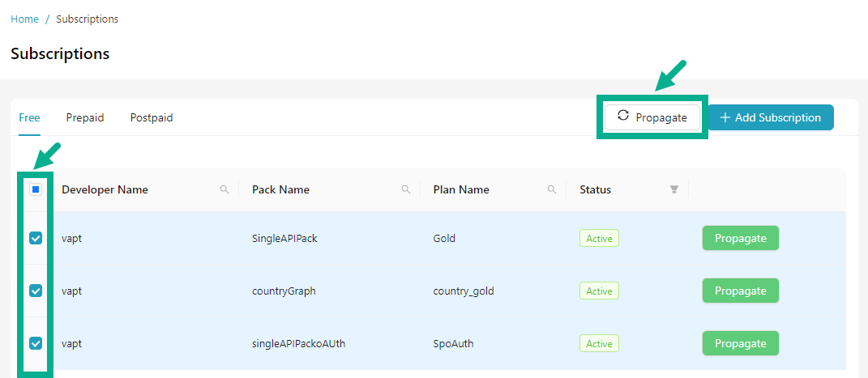Screen dimensions: 868x378
Task: Select the country_gold plan name cell
Action: pos(464,291)
